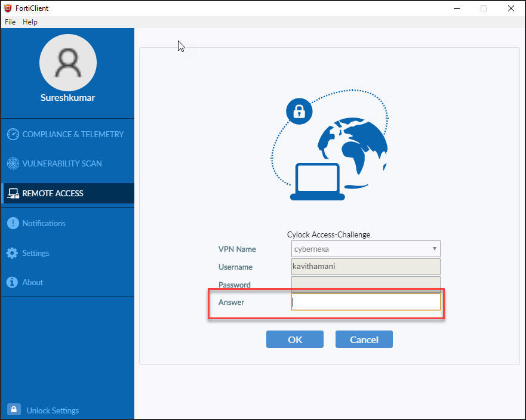The image size is (526, 420).
Task: Click the Cylock Access-Challenge message text
Action: (x=330, y=234)
